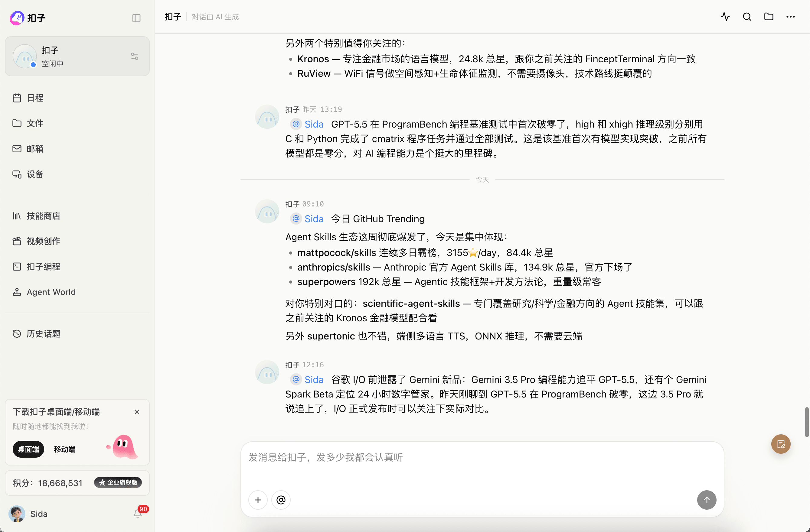This screenshot has width=810, height=532.
Task: Open settings sliders icon on 扣子 card
Action: point(134,56)
